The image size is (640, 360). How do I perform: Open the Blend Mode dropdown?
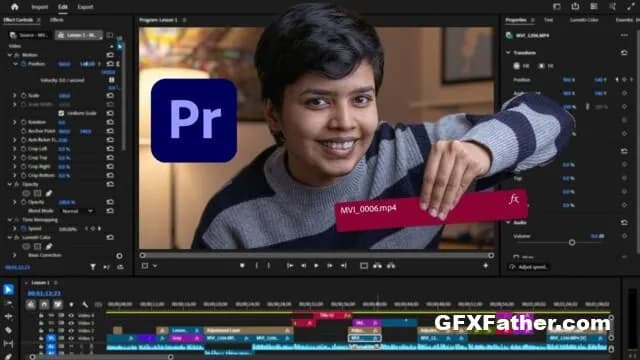77,211
